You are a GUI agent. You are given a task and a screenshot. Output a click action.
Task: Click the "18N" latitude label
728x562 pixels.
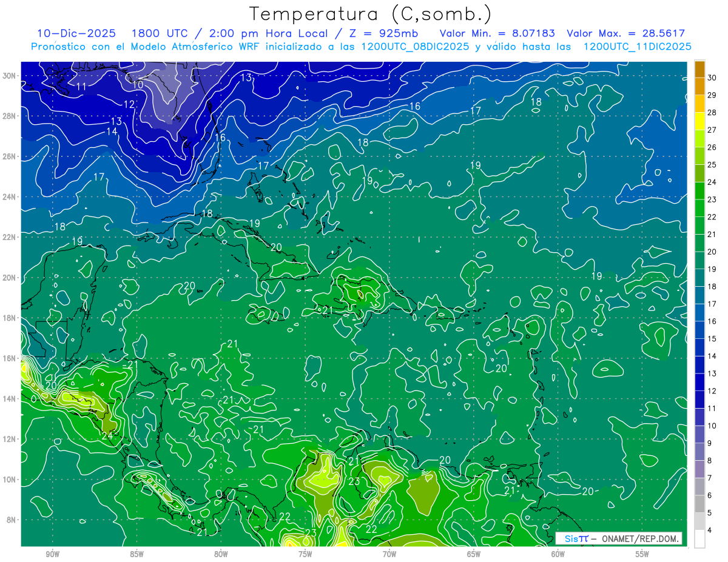[x=10, y=318]
